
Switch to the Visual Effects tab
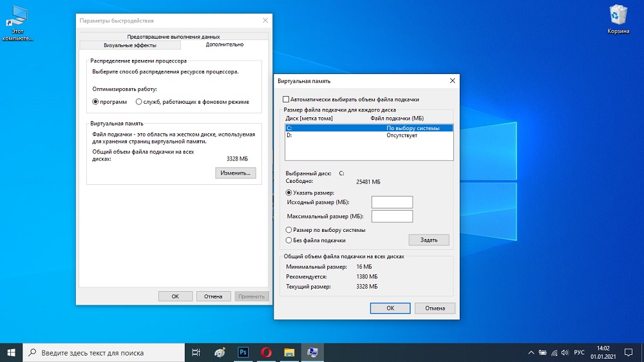click(x=129, y=46)
